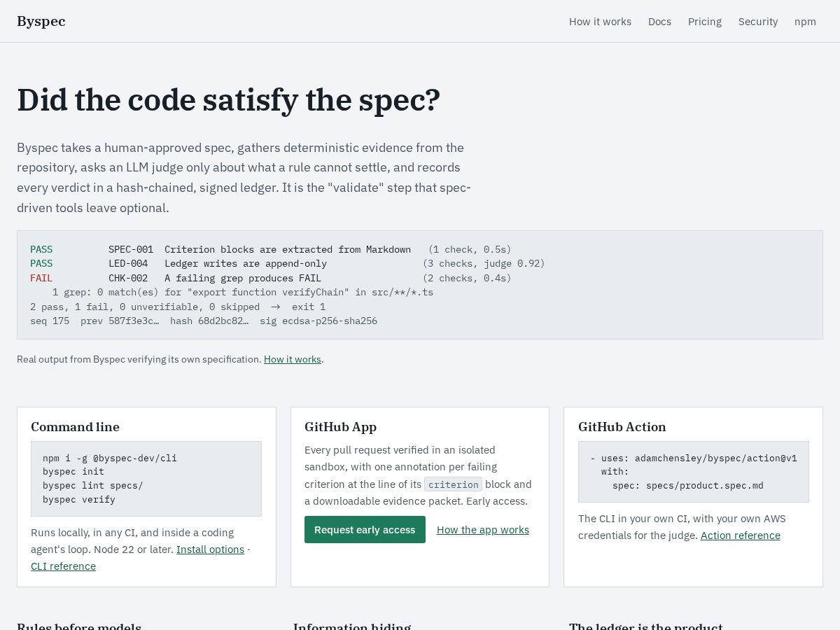840x630 pixels.
Task: Go to How it works in navigation
Action: [x=600, y=22]
